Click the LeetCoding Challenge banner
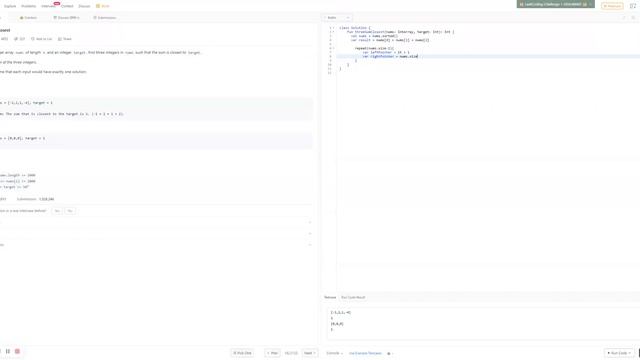This screenshot has height=360, width=640. (556, 4)
